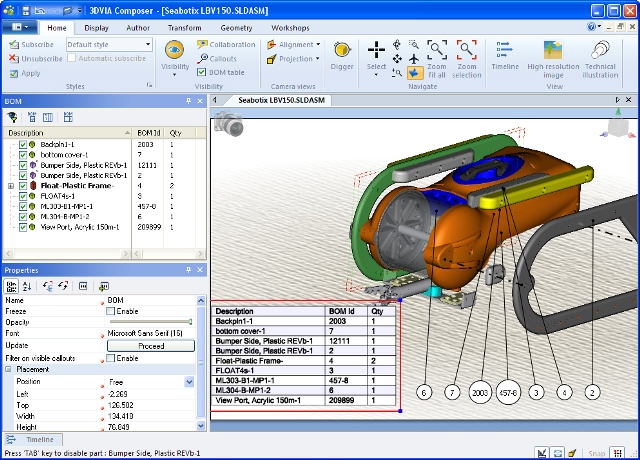Click the categorized properties view icon

12,287
